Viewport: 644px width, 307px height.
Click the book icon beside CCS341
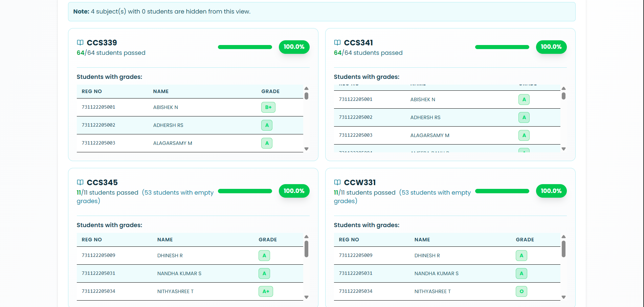coord(337,43)
